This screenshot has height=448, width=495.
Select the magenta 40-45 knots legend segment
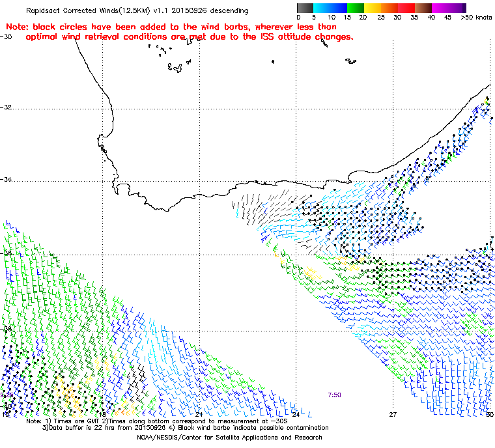[440, 8]
